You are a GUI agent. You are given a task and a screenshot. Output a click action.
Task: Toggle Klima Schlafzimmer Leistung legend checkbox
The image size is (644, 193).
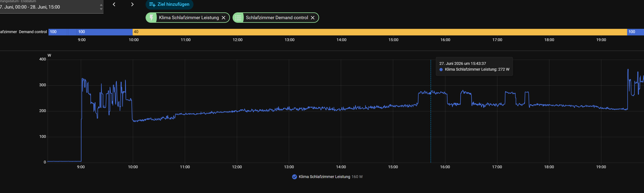coord(295,177)
